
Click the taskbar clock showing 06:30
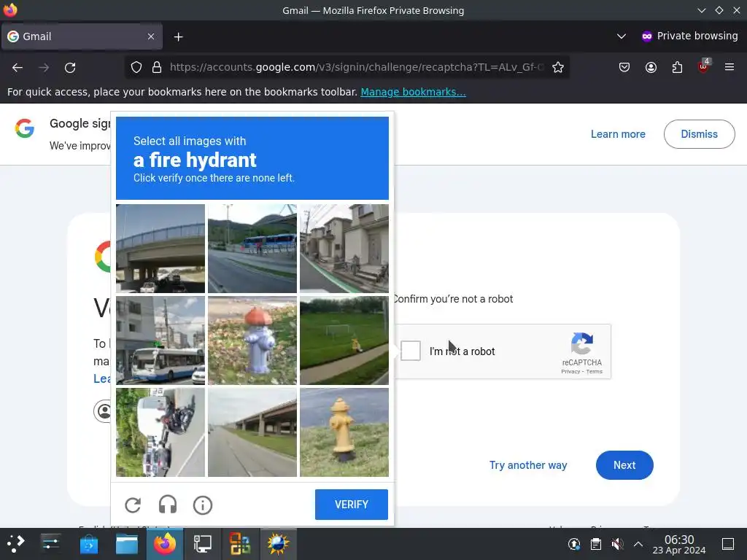(x=679, y=544)
